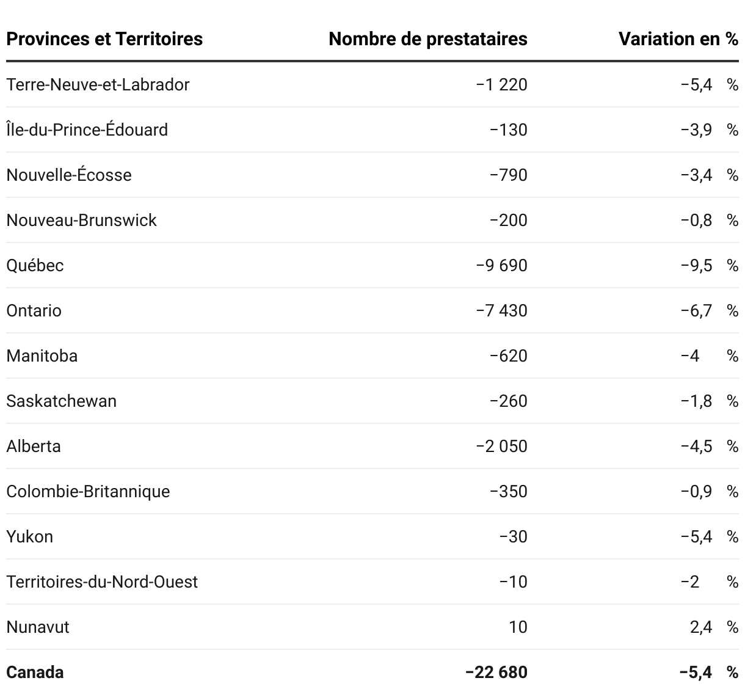The image size is (745, 700).
Task: Click the Nouveau-Brunswick row label
Action: pos(81,220)
